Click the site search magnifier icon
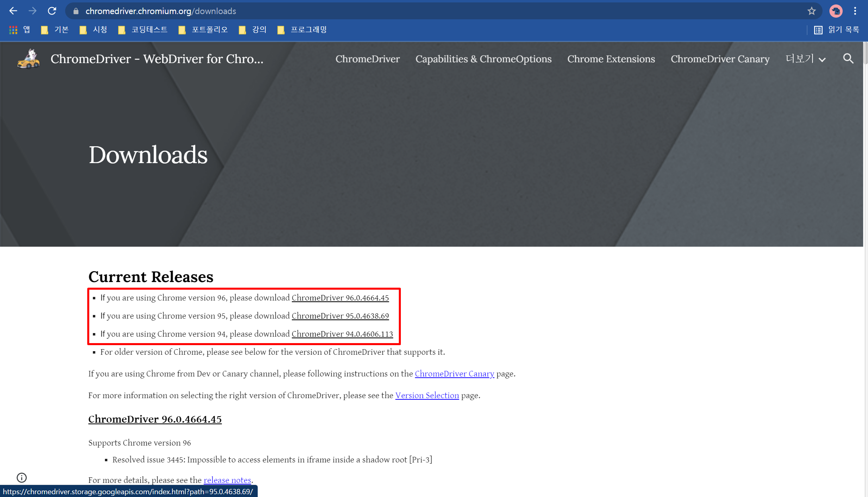Image resolution: width=868 pixels, height=497 pixels. coord(848,59)
